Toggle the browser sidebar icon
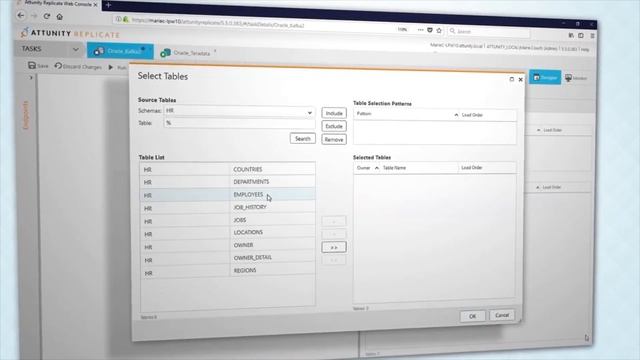The image size is (640, 360). click(581, 36)
